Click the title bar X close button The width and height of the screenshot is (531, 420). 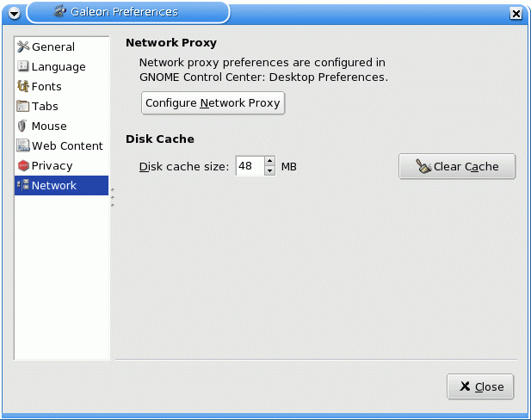[516, 13]
